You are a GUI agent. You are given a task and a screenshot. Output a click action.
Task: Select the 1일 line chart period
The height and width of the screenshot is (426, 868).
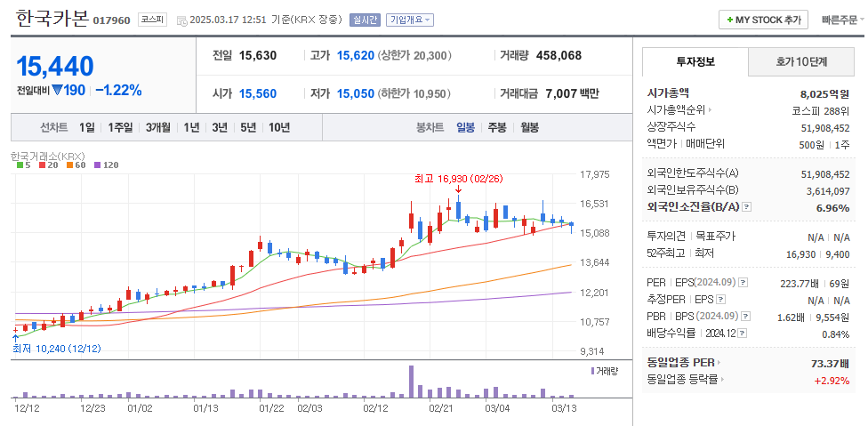click(x=87, y=128)
